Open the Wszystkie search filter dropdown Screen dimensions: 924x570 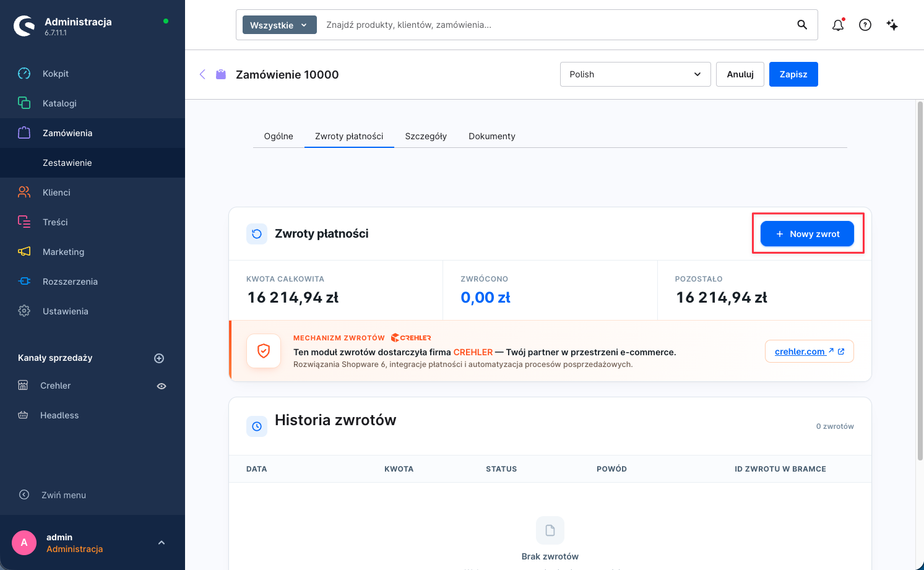coord(280,25)
